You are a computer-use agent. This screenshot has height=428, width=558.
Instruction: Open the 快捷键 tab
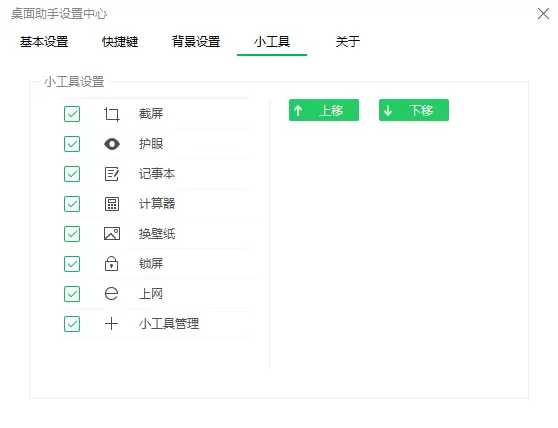tap(120, 42)
